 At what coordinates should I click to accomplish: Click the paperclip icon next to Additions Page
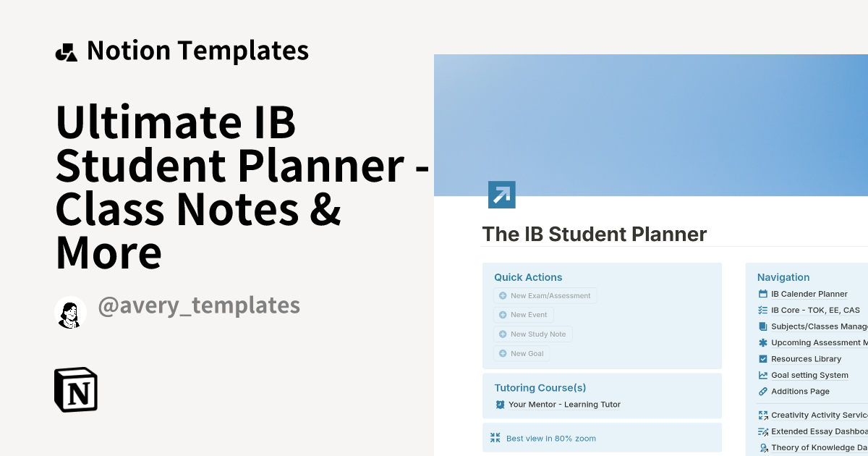(x=762, y=391)
